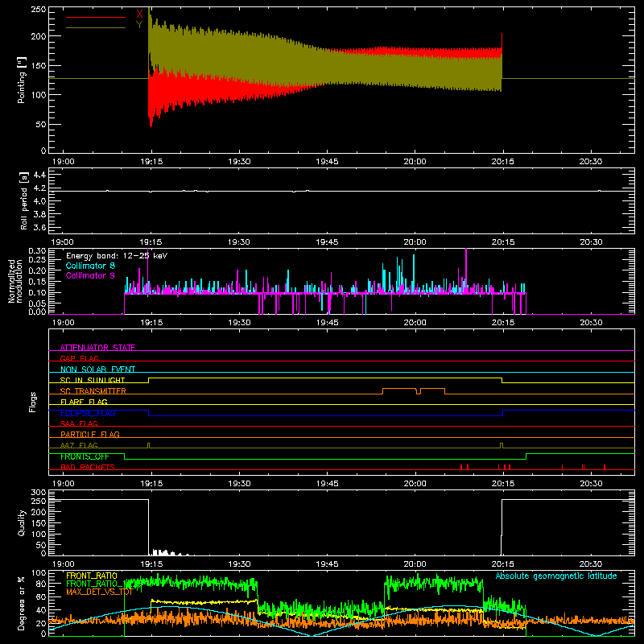Click the red X legend line

[x=96, y=17]
